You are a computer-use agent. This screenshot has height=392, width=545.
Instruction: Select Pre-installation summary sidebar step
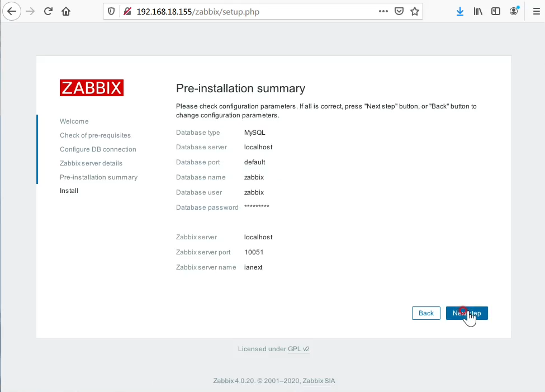tap(99, 177)
